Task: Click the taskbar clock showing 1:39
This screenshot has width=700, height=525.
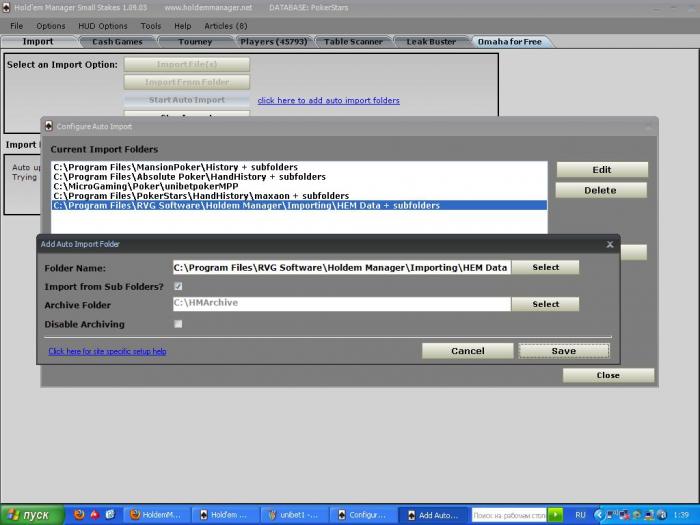Action: tap(681, 515)
